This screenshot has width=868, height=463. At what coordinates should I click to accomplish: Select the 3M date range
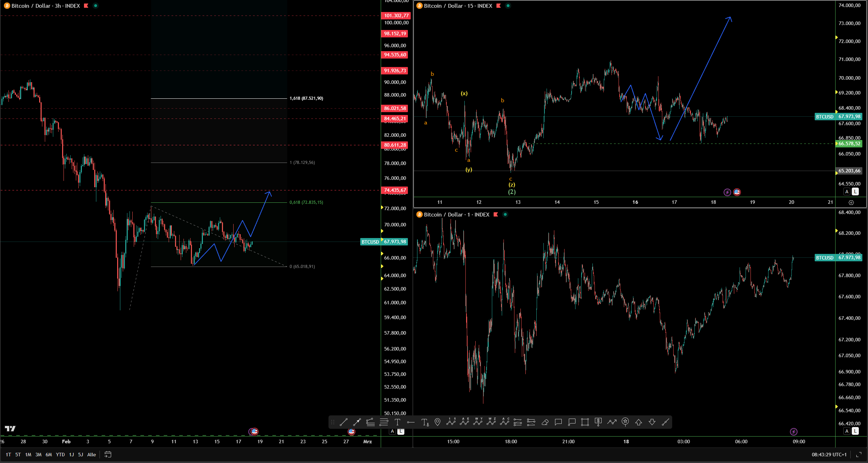pos(38,455)
